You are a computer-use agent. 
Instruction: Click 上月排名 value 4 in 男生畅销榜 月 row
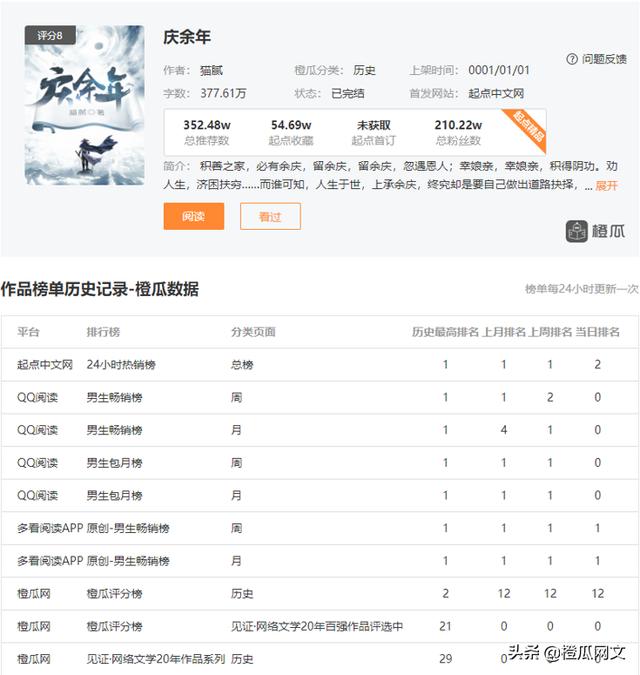point(504,430)
